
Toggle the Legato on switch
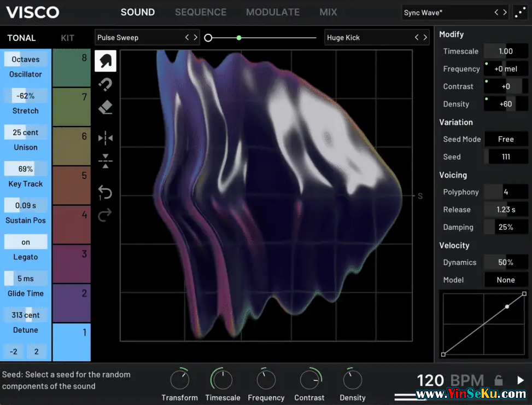click(x=26, y=242)
